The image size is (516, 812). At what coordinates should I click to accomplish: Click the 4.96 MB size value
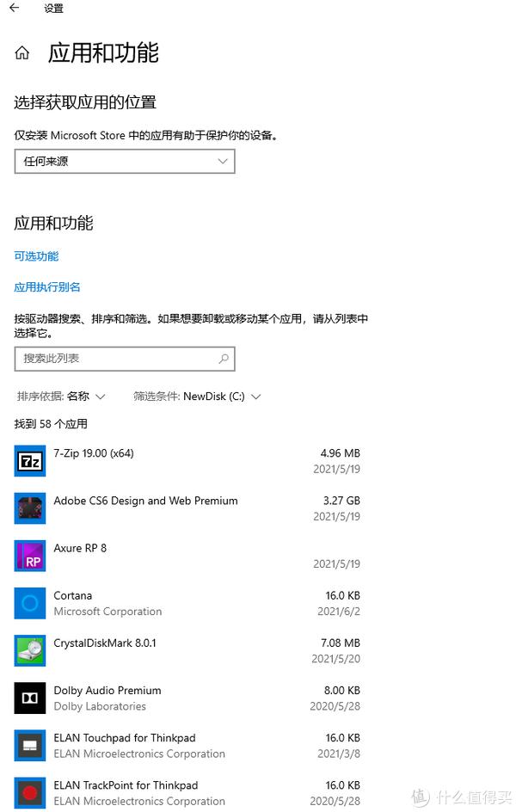(x=340, y=453)
